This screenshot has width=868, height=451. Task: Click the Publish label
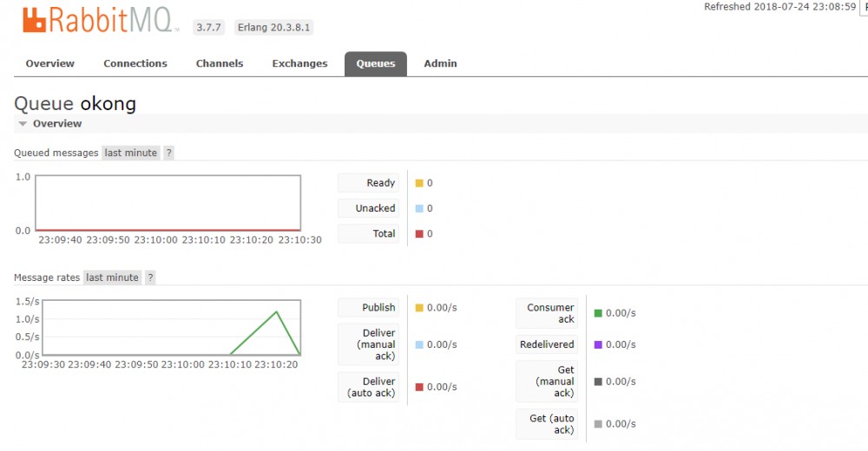pyautogui.click(x=369, y=308)
